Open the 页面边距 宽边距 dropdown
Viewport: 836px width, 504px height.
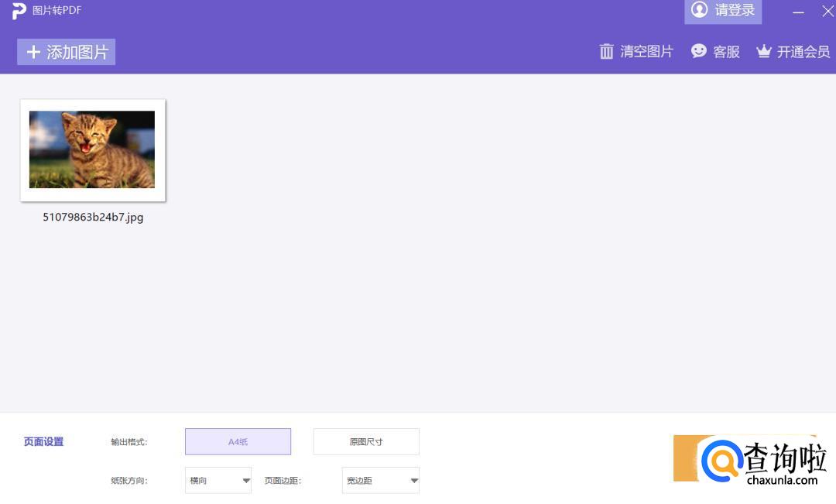point(381,481)
